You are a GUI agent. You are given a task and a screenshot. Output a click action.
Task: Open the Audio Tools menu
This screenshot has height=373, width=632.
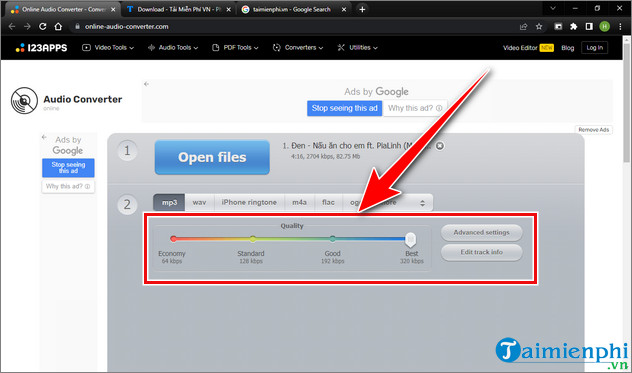pyautogui.click(x=173, y=48)
